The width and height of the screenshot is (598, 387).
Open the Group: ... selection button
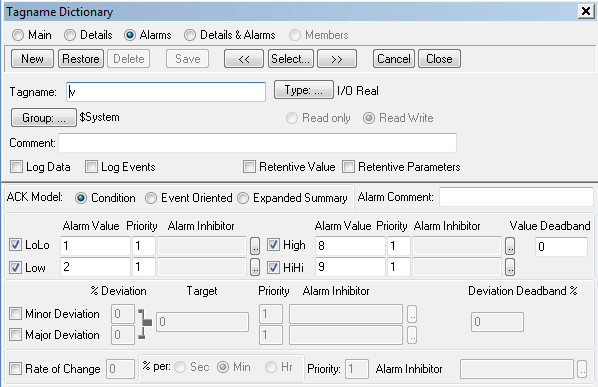pyautogui.click(x=44, y=117)
